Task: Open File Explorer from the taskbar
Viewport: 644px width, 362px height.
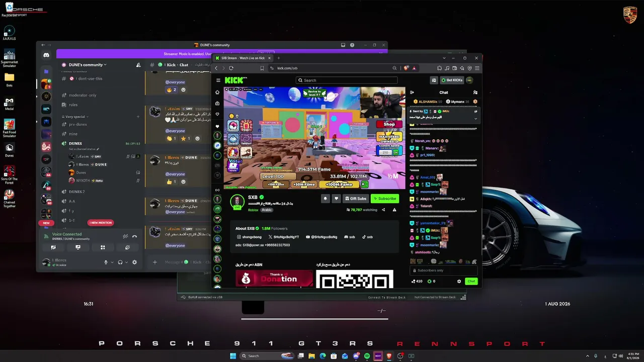Action: click(311, 356)
